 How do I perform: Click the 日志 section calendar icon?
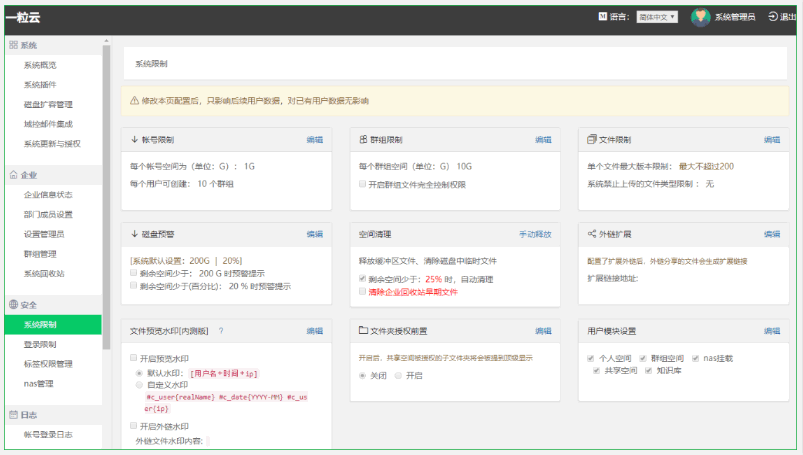13,415
